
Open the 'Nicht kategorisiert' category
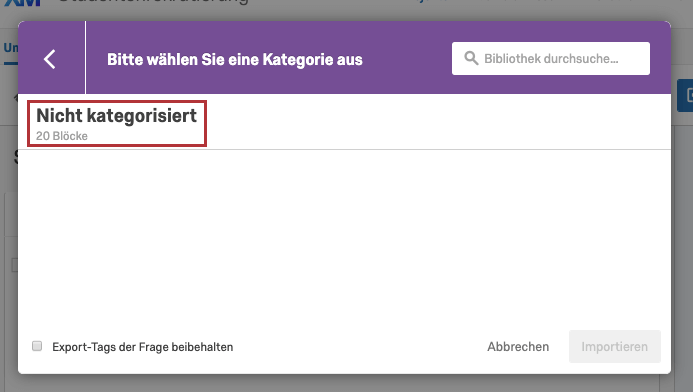pos(117,123)
